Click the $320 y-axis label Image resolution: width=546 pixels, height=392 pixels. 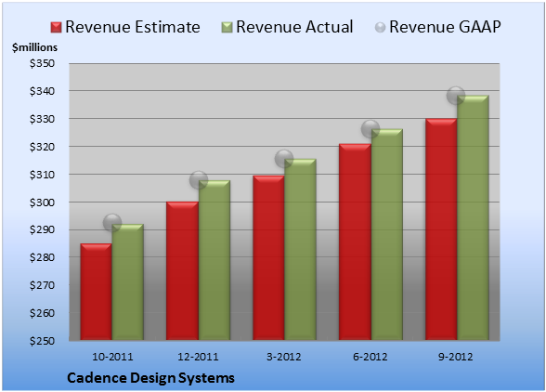42,147
